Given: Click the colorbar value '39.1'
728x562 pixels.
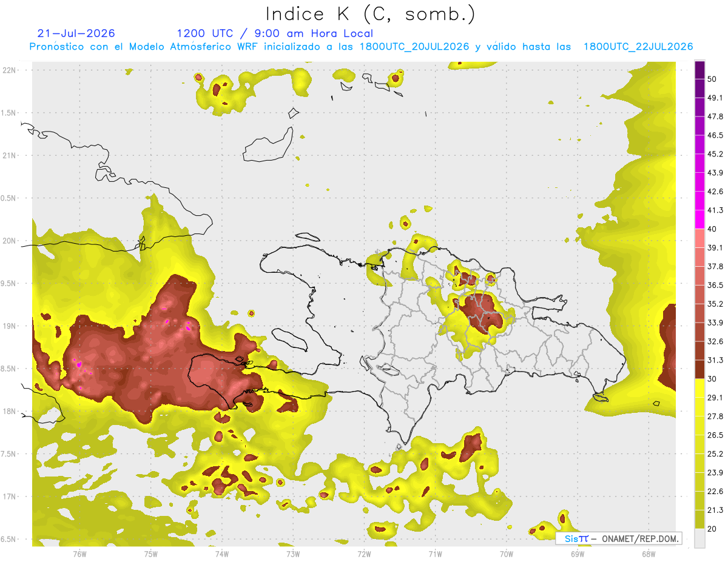Looking at the screenshot, I should (x=715, y=247).
